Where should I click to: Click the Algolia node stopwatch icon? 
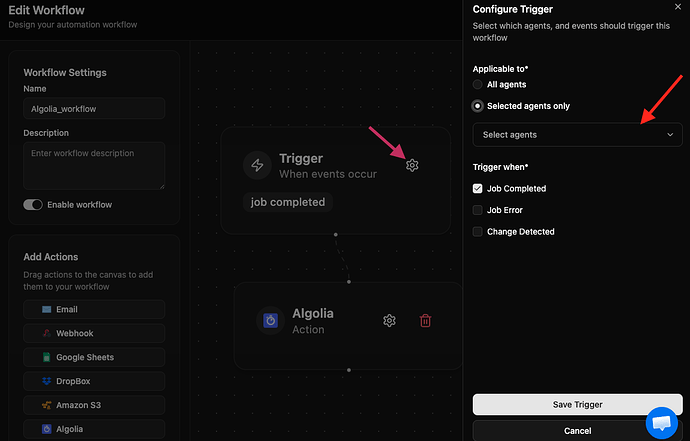click(270, 320)
